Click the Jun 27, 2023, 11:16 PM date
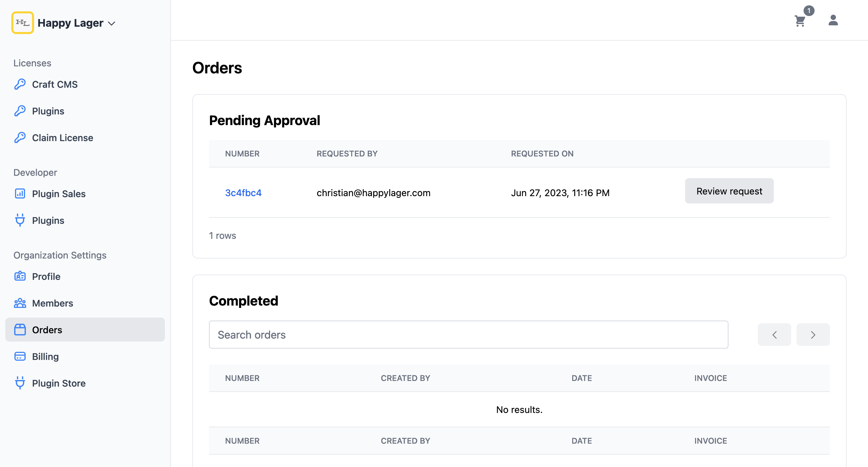The width and height of the screenshot is (868, 467). point(560,192)
